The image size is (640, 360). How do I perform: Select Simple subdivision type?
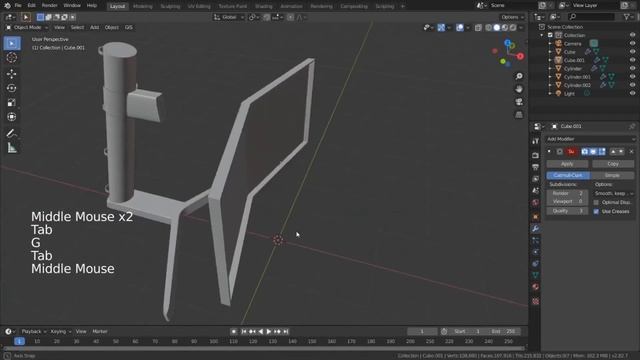click(x=612, y=175)
